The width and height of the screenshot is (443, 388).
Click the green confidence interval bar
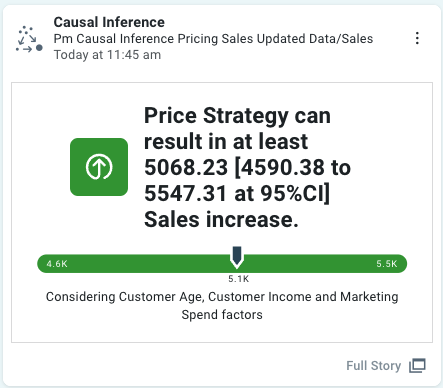click(x=222, y=264)
